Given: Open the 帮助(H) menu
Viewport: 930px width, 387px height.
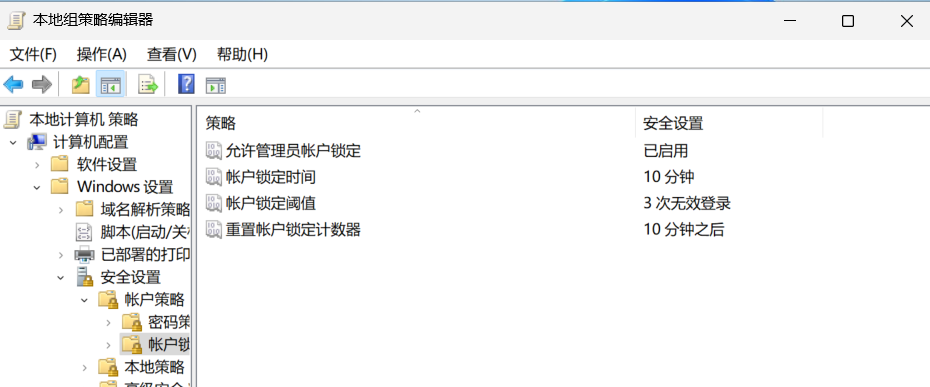Looking at the screenshot, I should 242,55.
